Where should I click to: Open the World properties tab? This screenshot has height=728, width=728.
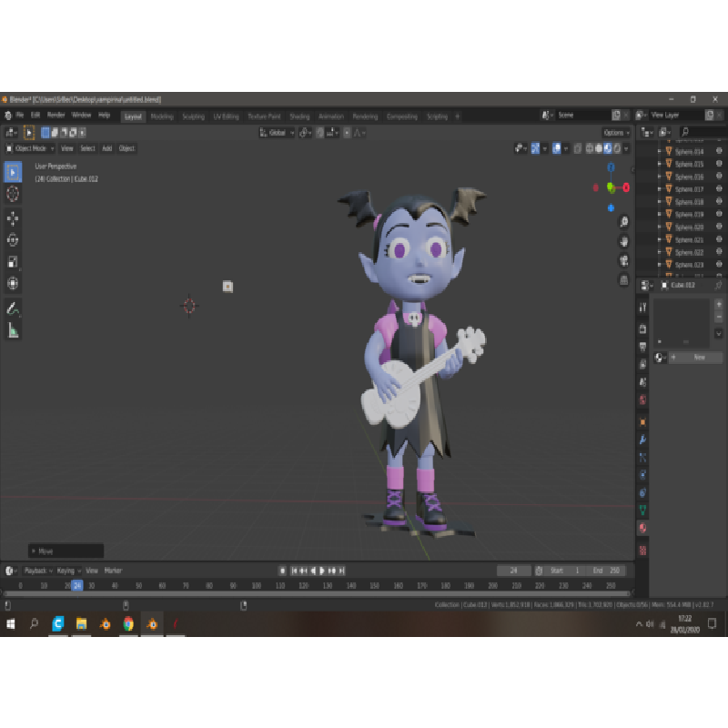coord(643,399)
